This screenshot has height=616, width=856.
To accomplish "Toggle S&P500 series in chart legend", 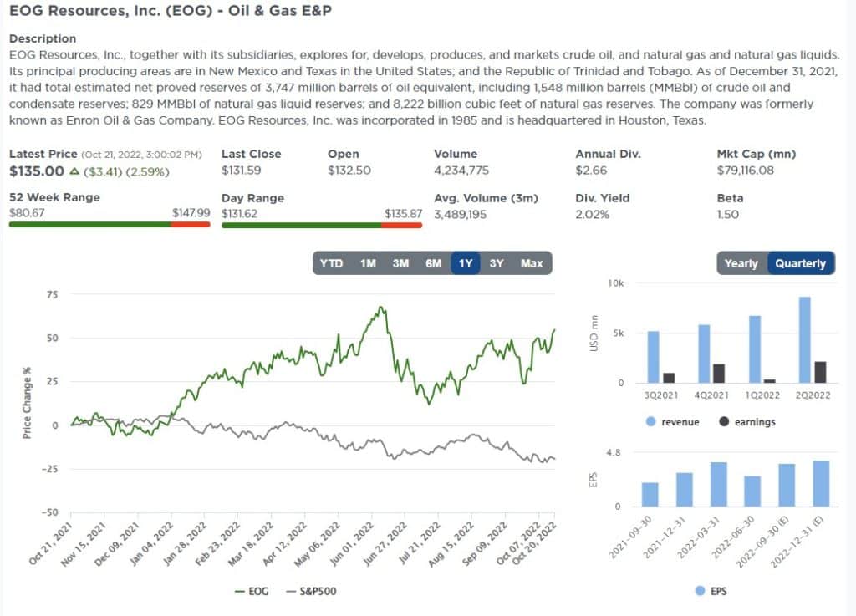I will coord(311,592).
